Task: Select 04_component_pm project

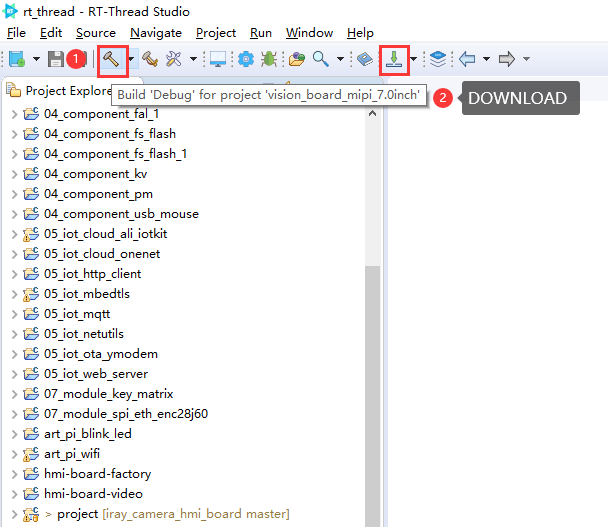Action: tap(98, 194)
